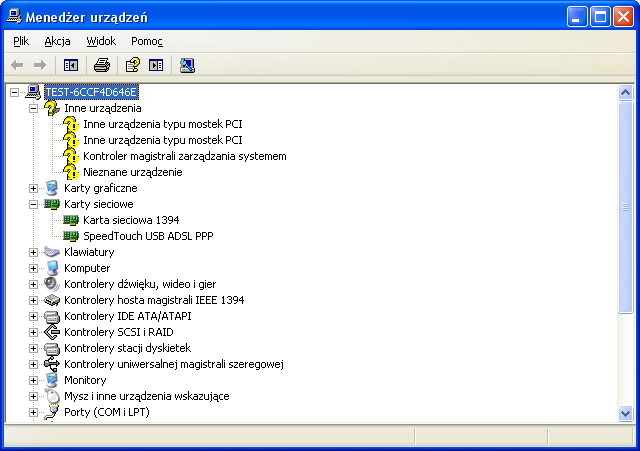Expand Mysz i inne urządzenia wskazujące

(x=33, y=396)
